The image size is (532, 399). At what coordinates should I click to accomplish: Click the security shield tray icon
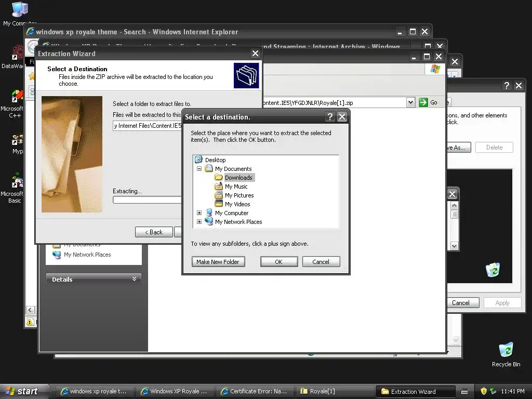[484, 391]
